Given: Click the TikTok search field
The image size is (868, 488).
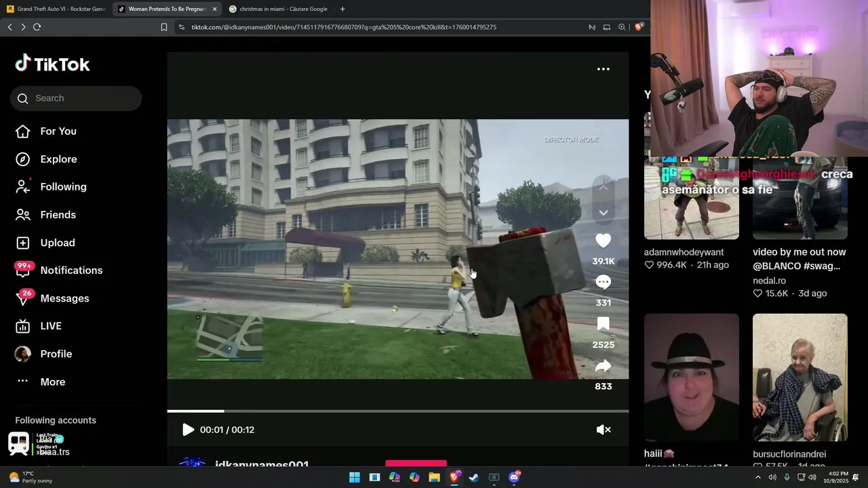Looking at the screenshot, I should (x=76, y=98).
